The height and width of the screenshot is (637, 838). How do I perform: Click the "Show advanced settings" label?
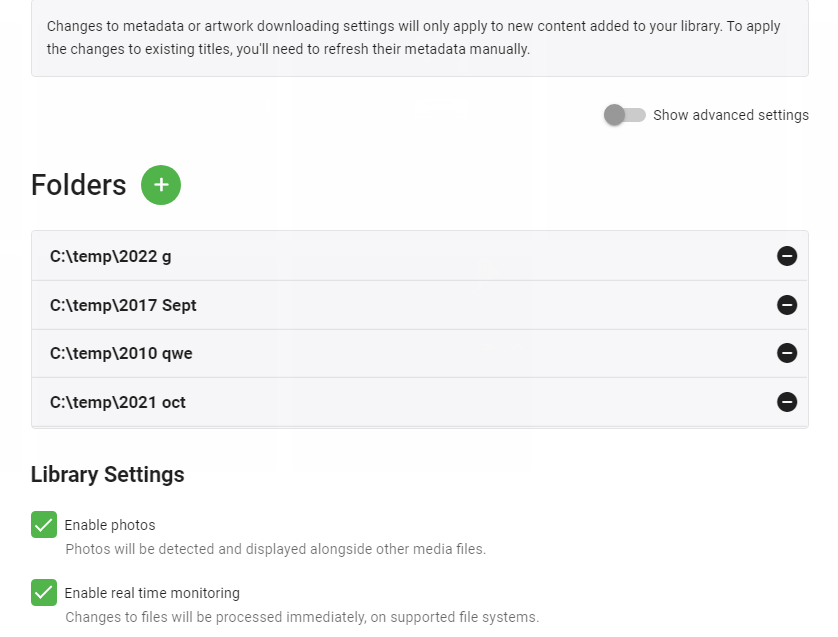[731, 115]
